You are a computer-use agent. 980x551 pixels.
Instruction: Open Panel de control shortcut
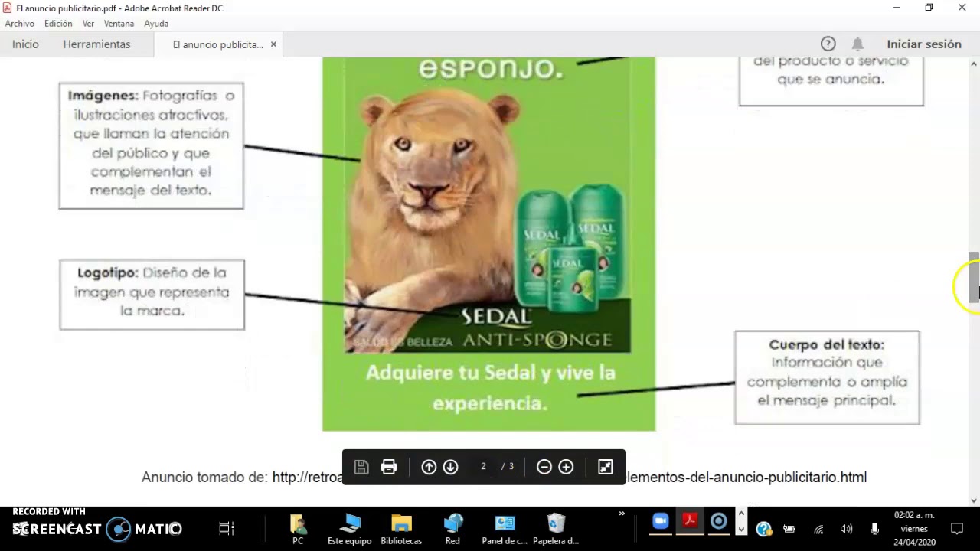click(505, 529)
